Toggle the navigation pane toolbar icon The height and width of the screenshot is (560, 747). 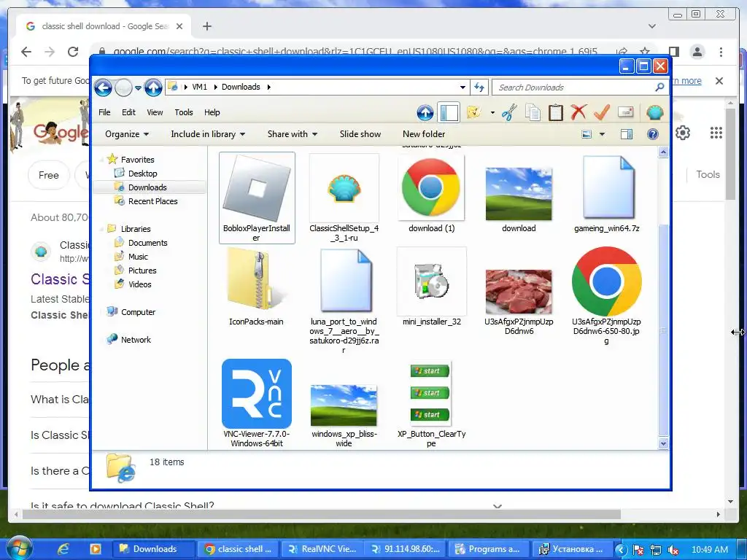tap(449, 113)
